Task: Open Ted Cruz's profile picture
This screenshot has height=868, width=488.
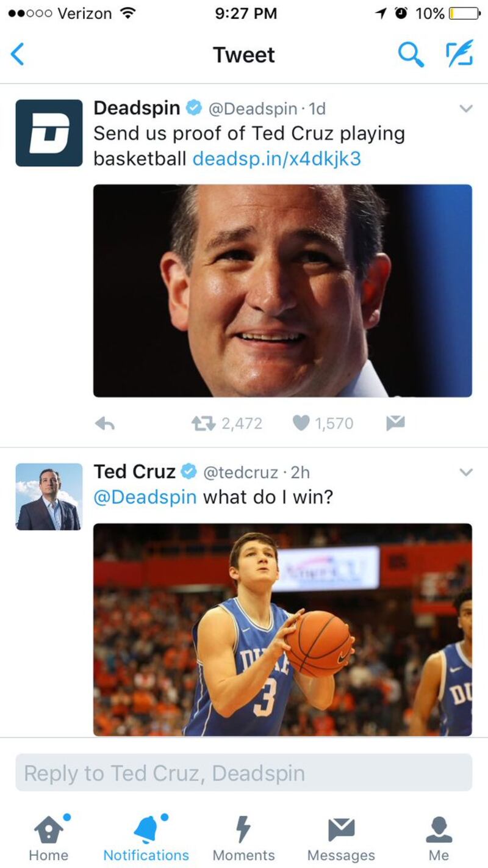Action: click(x=49, y=496)
